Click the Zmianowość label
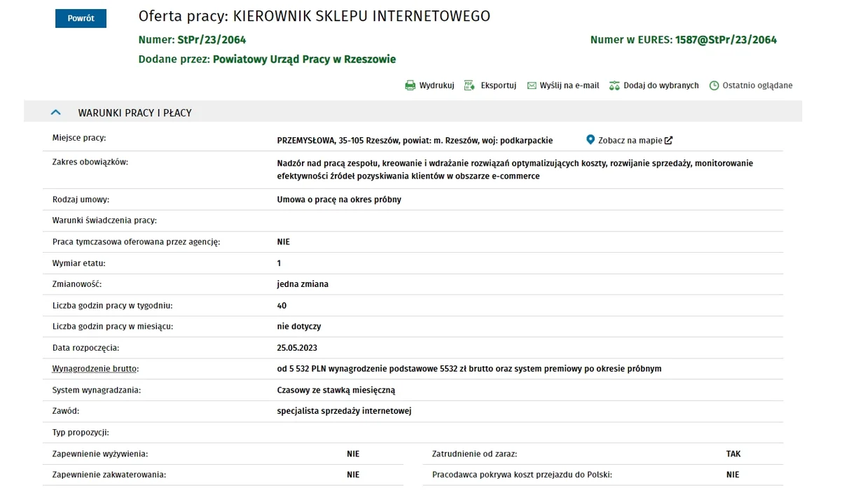 (77, 284)
